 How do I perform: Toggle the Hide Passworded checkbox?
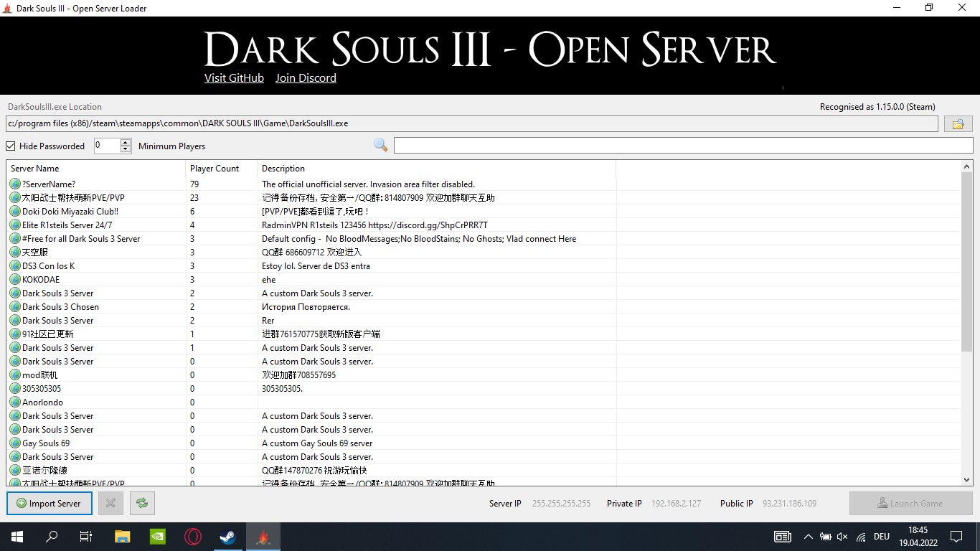(11, 146)
